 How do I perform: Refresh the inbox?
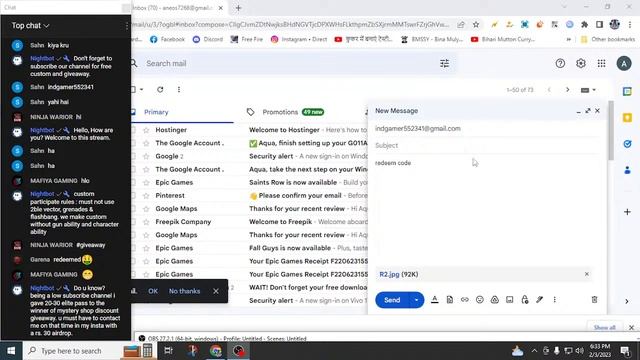click(x=160, y=89)
